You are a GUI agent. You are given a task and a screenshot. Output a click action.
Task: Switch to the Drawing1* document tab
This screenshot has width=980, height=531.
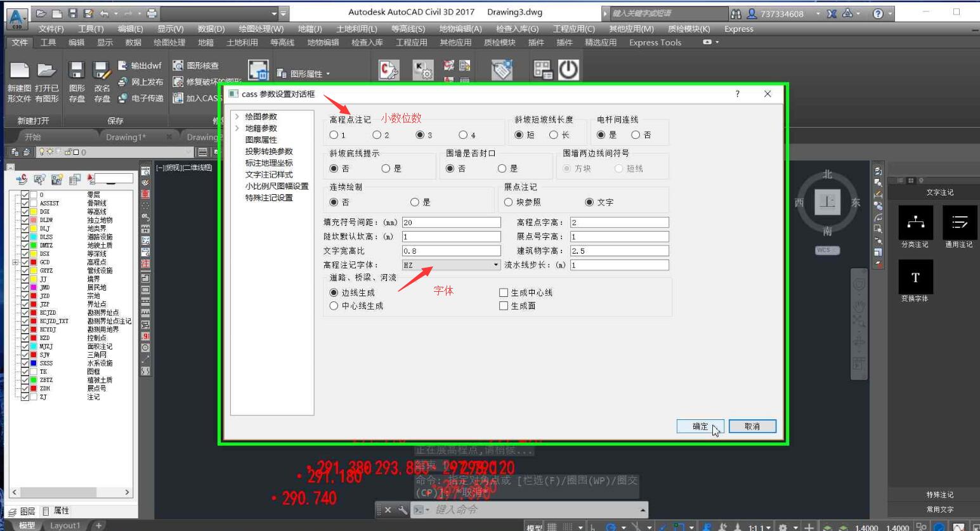coord(126,137)
